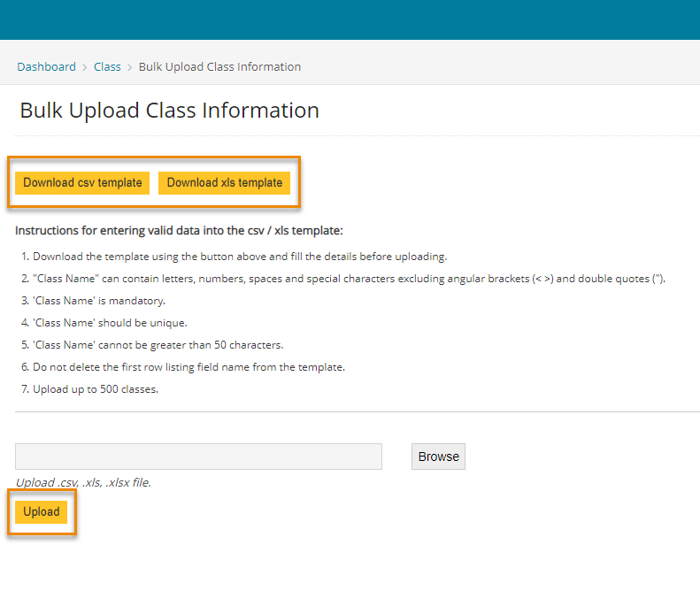The height and width of the screenshot is (591, 700).
Task: Go to the Class breadcrumb link
Action: point(107,66)
